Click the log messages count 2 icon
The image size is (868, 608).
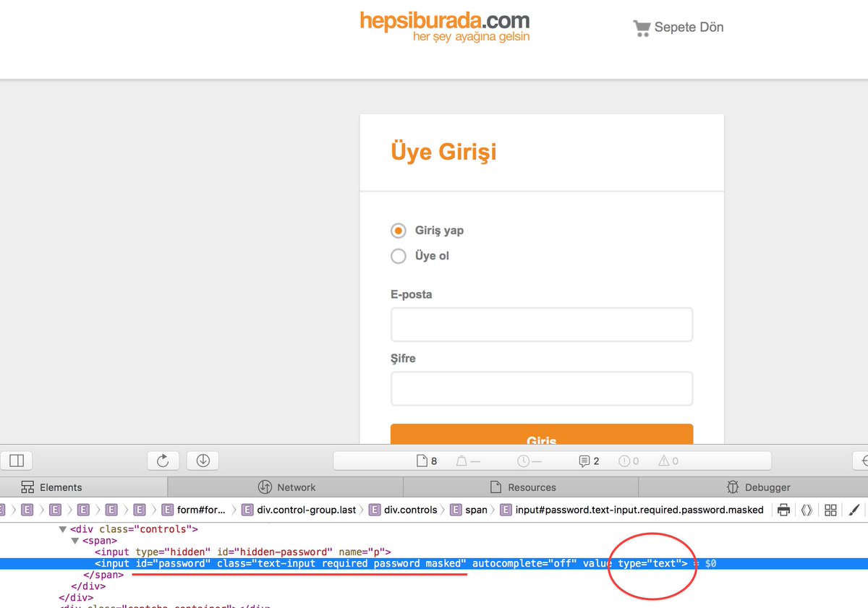[589, 461]
